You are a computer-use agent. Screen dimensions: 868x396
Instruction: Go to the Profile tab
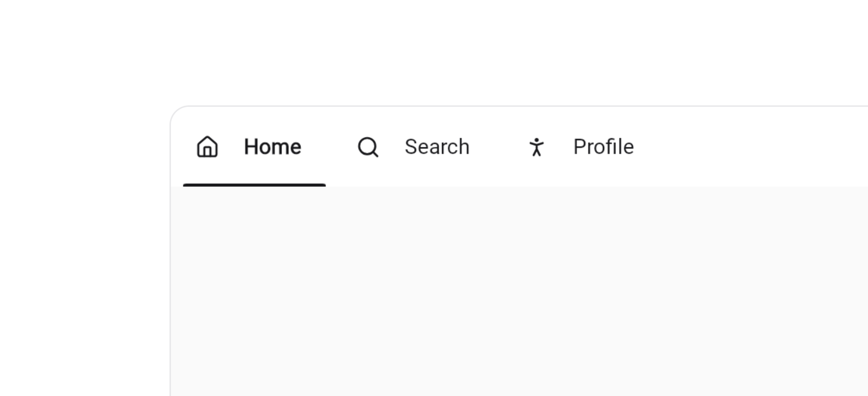[x=581, y=147]
